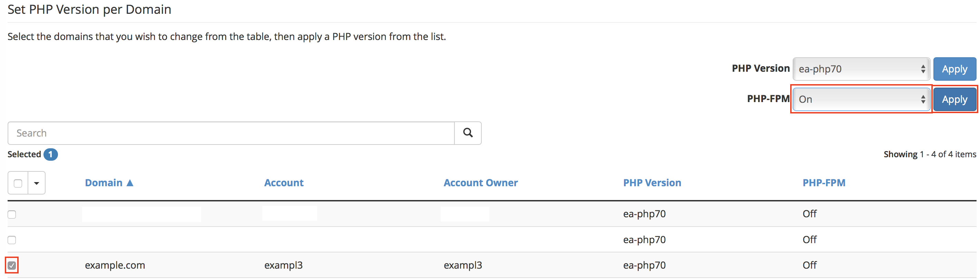Uncheck the example.com row checkbox

click(x=12, y=265)
